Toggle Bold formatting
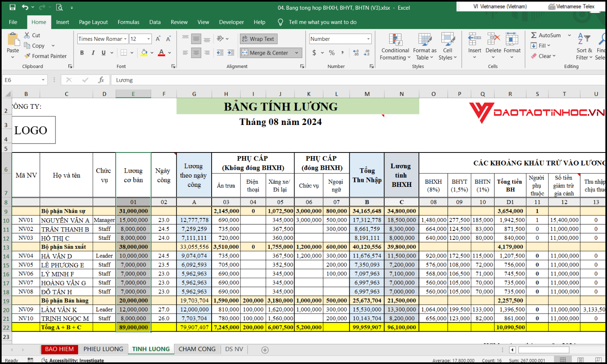The width and height of the screenshot is (607, 364). tap(82, 53)
